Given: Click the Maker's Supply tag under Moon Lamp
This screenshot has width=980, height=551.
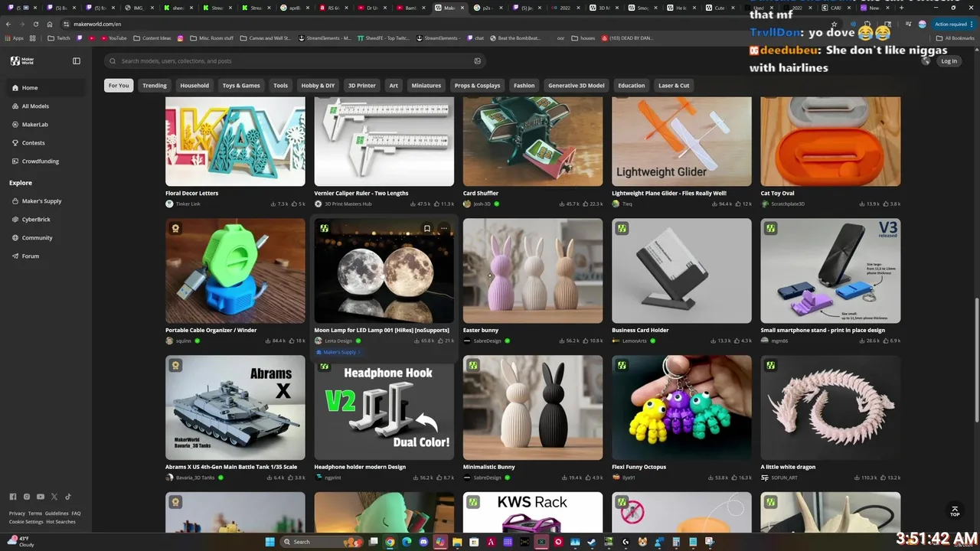Looking at the screenshot, I should (338, 352).
